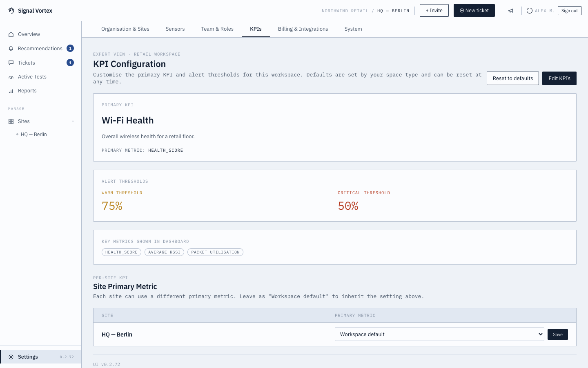Click the Active Tests gauge icon
588x368 pixels.
tap(11, 77)
